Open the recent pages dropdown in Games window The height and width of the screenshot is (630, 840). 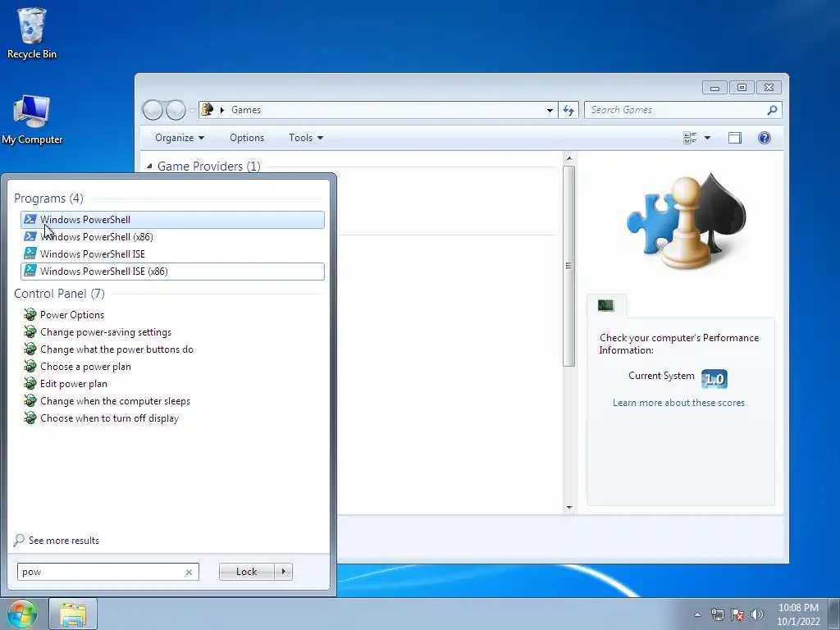(x=192, y=111)
